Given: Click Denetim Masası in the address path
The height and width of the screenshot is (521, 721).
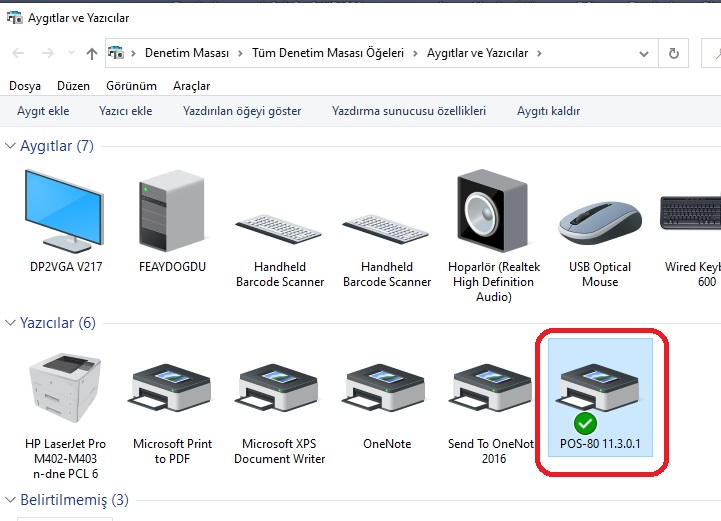Looking at the screenshot, I should tap(186, 53).
